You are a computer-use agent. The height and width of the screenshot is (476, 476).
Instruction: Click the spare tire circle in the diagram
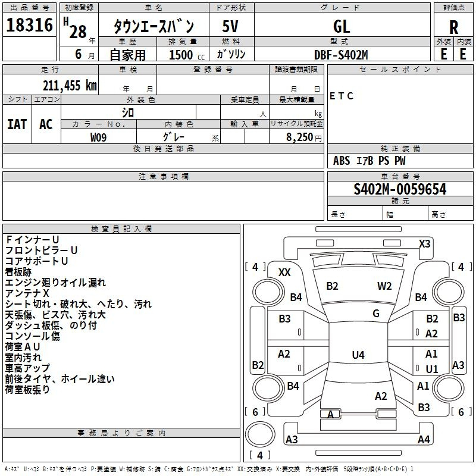260,434
